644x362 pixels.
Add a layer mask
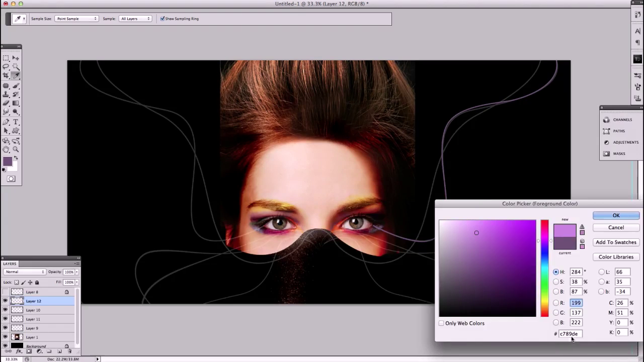point(29,351)
